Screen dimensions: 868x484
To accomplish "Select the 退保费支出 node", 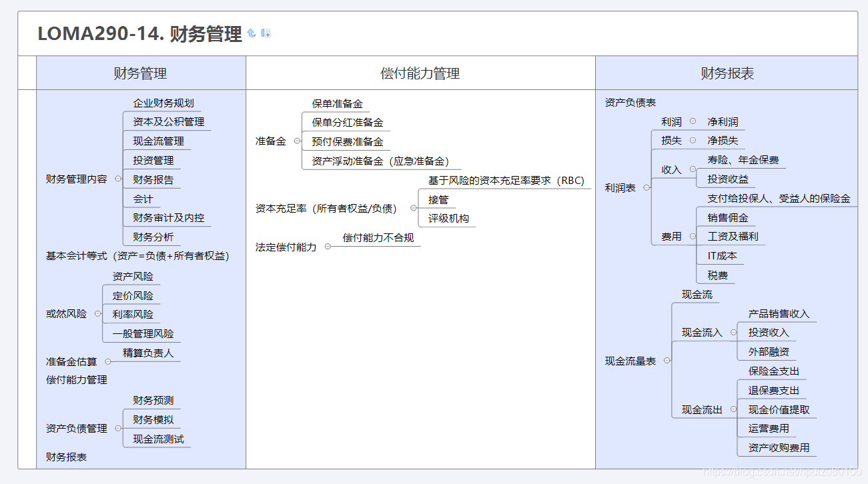I will [774, 391].
